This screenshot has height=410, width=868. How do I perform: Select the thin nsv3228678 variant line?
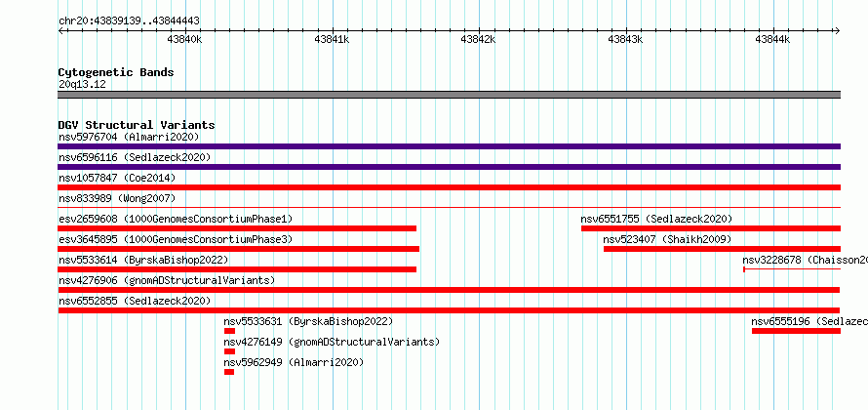[792, 269]
